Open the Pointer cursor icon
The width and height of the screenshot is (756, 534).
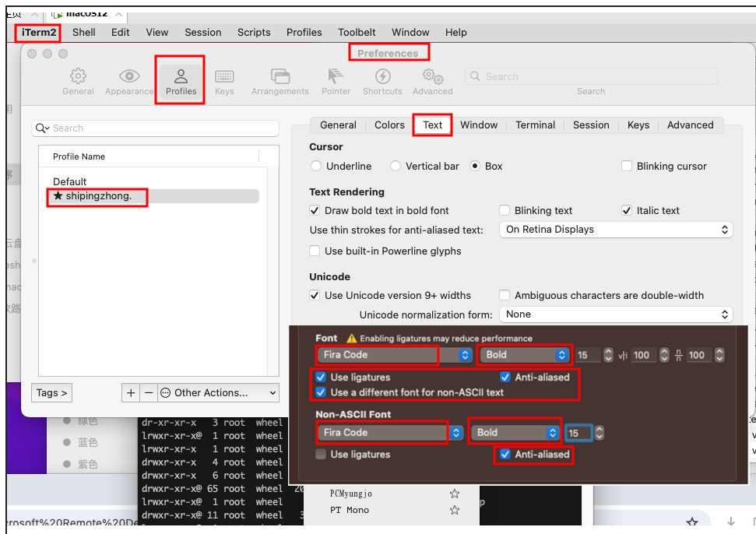click(x=336, y=76)
